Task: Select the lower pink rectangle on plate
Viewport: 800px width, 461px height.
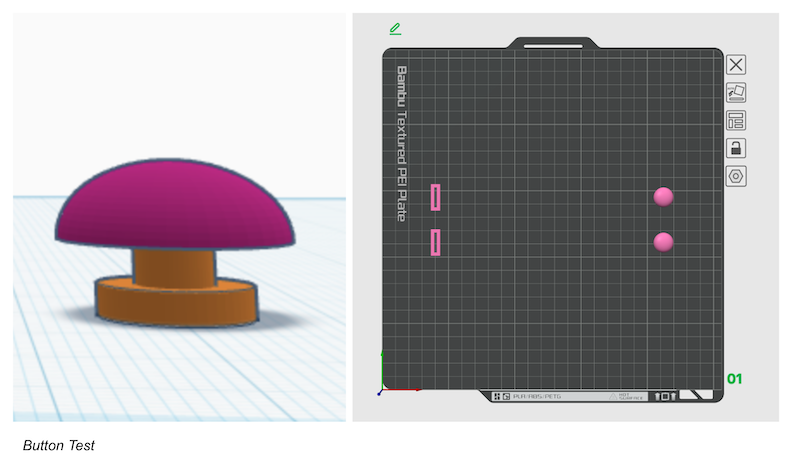Action: pyautogui.click(x=435, y=242)
